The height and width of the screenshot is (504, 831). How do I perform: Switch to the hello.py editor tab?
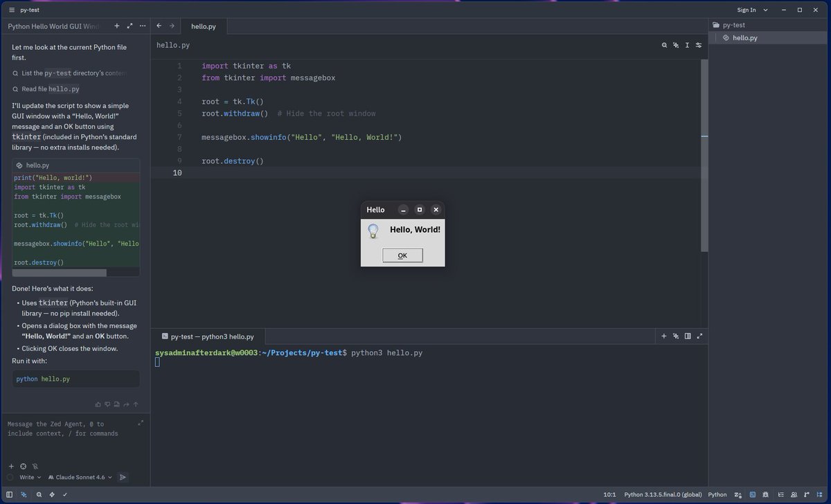click(x=204, y=26)
